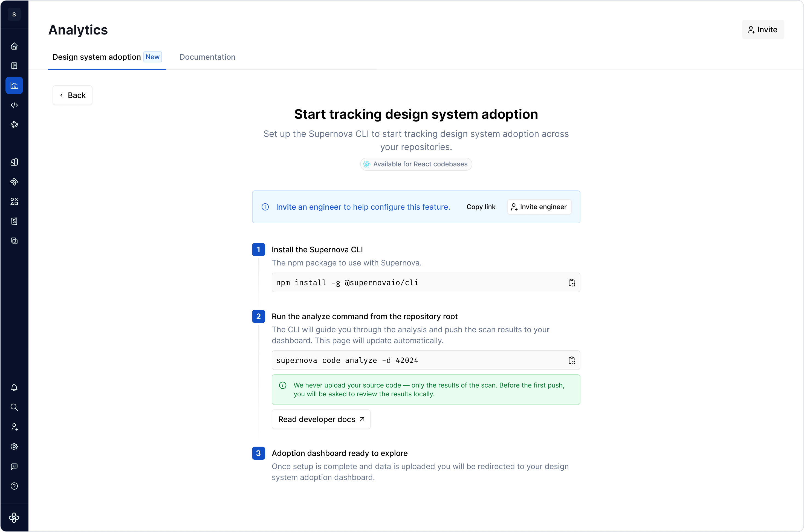
Task: Click the invite member icon in sidebar
Action: [14, 427]
